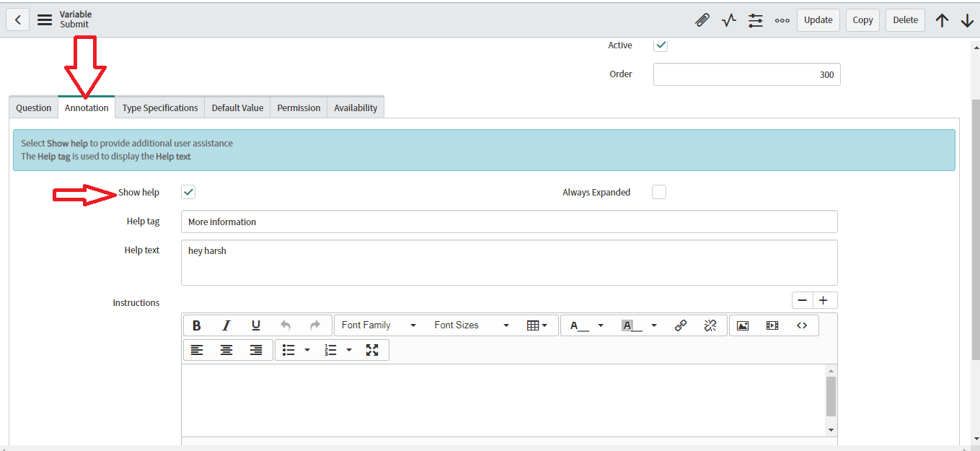Switch to the Question tab
Viewport: 980px width, 451px height.
pyautogui.click(x=34, y=108)
